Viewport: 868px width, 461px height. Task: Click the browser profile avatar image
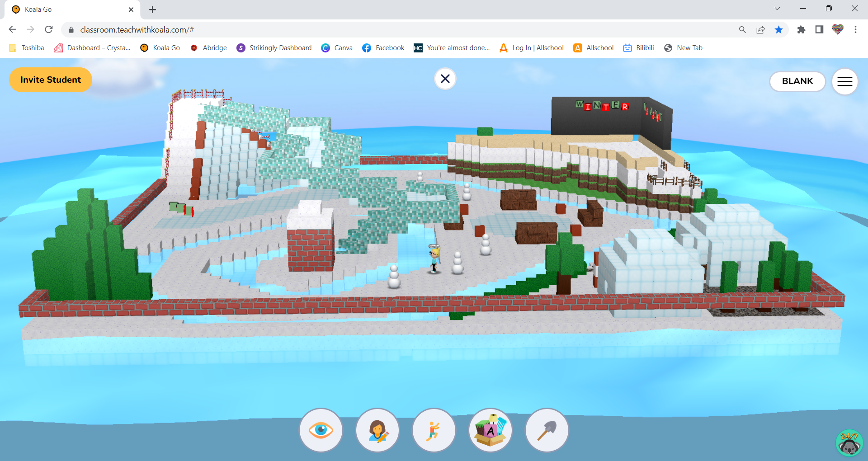click(837, 29)
